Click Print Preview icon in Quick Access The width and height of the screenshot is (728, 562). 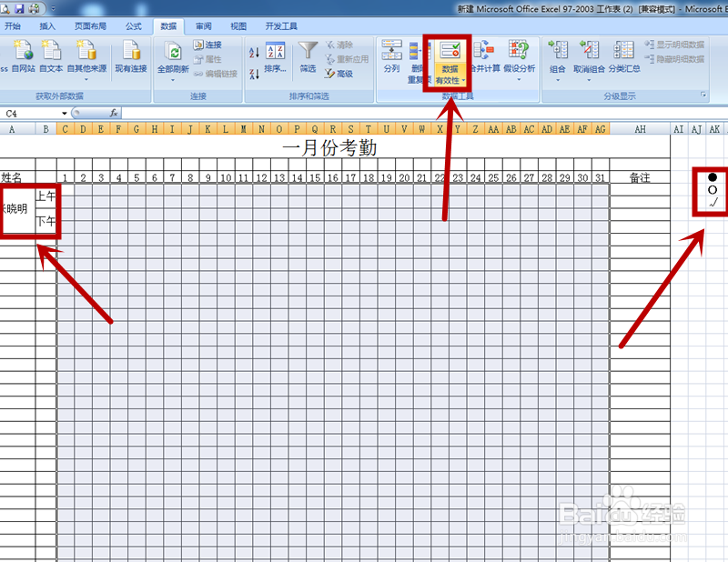coord(5,8)
